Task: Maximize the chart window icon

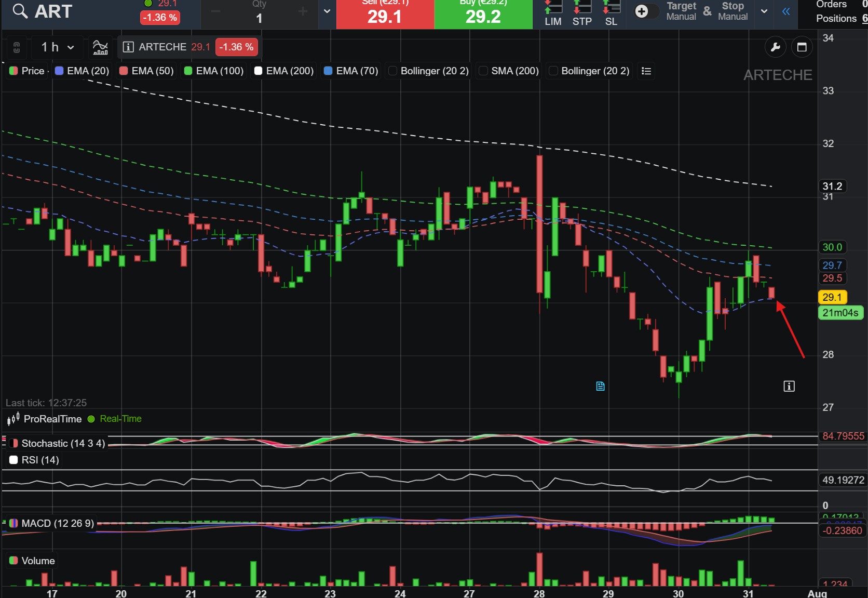Action: pos(802,47)
